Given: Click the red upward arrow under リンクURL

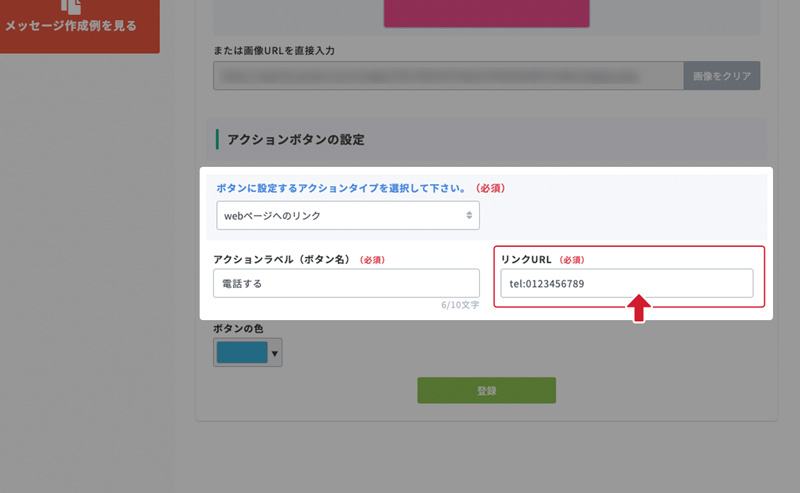Looking at the screenshot, I should pyautogui.click(x=640, y=308).
